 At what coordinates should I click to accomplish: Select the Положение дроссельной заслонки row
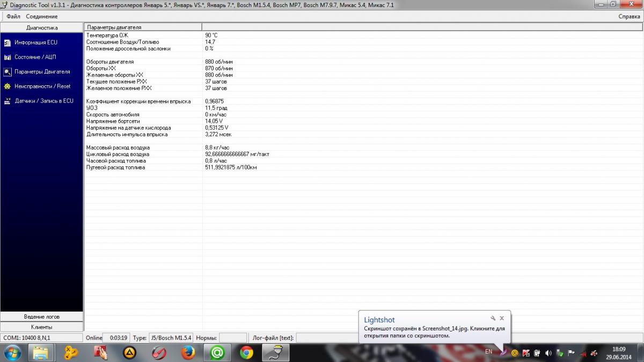pyautogui.click(x=364, y=48)
